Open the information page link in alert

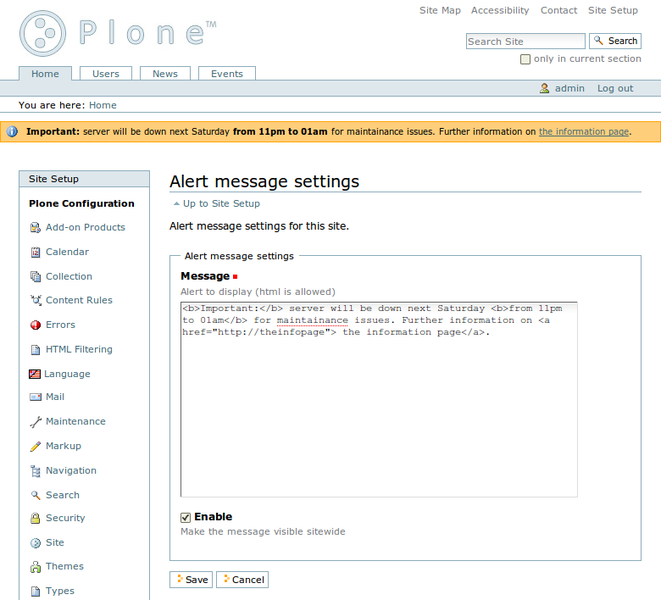pos(584,131)
